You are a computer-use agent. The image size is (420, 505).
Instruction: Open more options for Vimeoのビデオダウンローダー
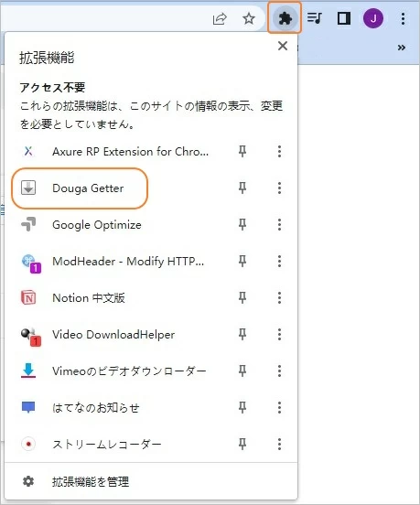279,371
